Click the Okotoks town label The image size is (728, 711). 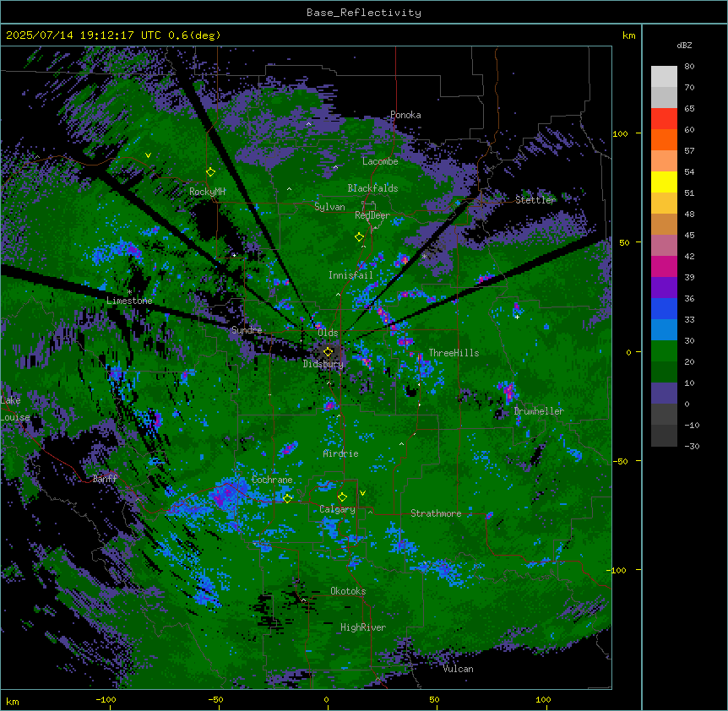(348, 591)
